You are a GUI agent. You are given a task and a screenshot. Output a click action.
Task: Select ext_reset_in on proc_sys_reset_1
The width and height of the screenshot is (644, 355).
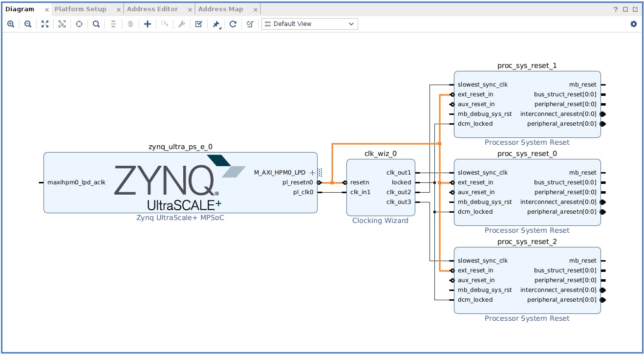click(x=475, y=94)
